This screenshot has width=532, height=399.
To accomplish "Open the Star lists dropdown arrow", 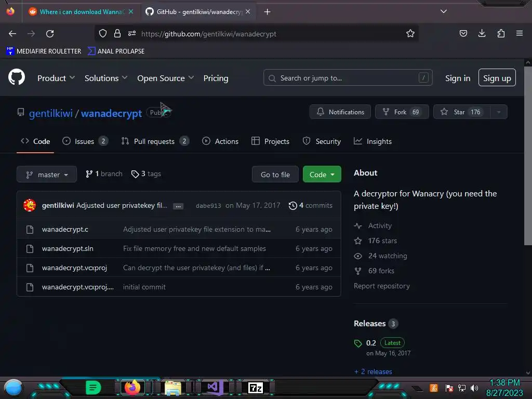I will click(499, 112).
